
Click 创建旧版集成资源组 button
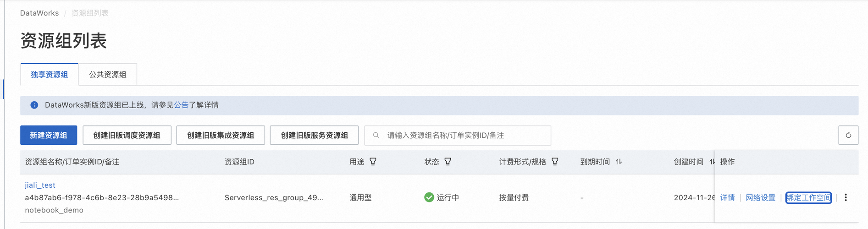coord(221,135)
